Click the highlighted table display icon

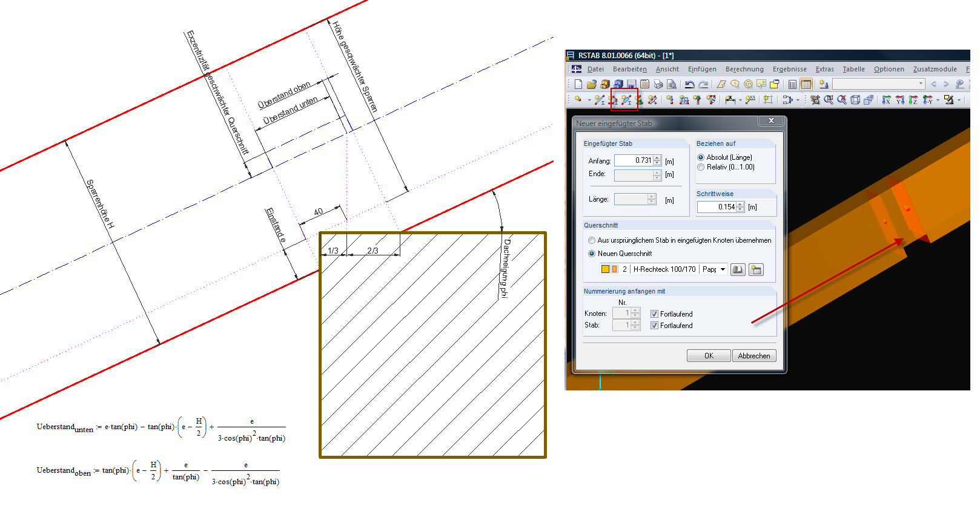[x=806, y=84]
